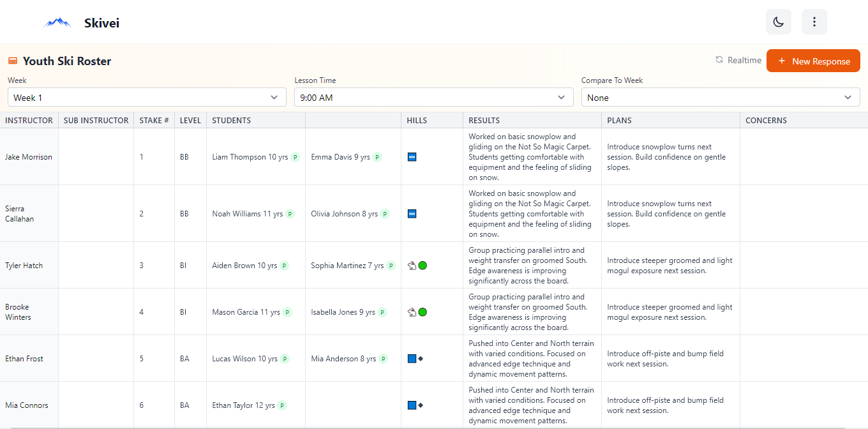
Task: Click the P badge next to Emma Davis
Action: (x=377, y=157)
